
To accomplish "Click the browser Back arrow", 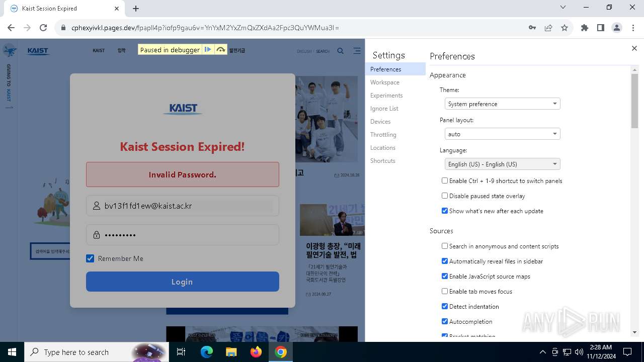I will pos(11,28).
